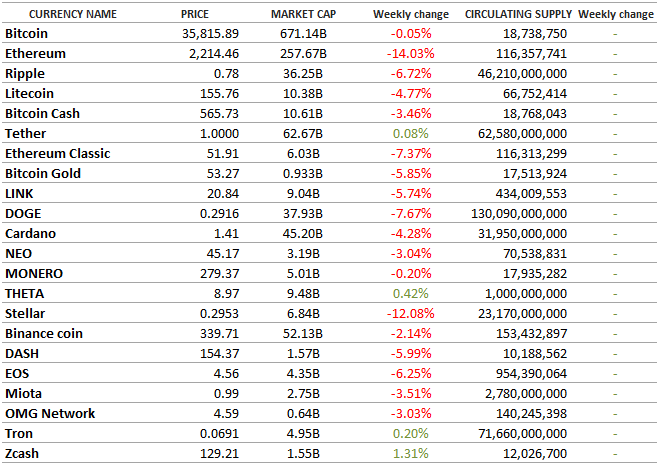
Task: Select the OMG Network name cell
Action: pos(50,414)
